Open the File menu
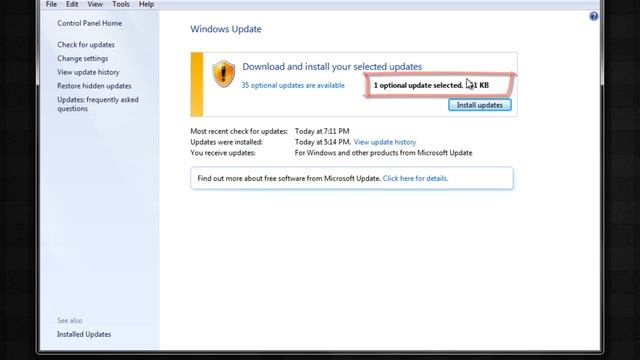The image size is (640, 360). pyautogui.click(x=51, y=4)
